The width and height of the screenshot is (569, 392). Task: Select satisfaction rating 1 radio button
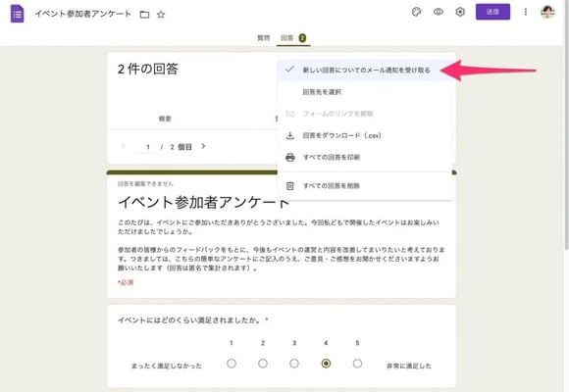(232, 364)
